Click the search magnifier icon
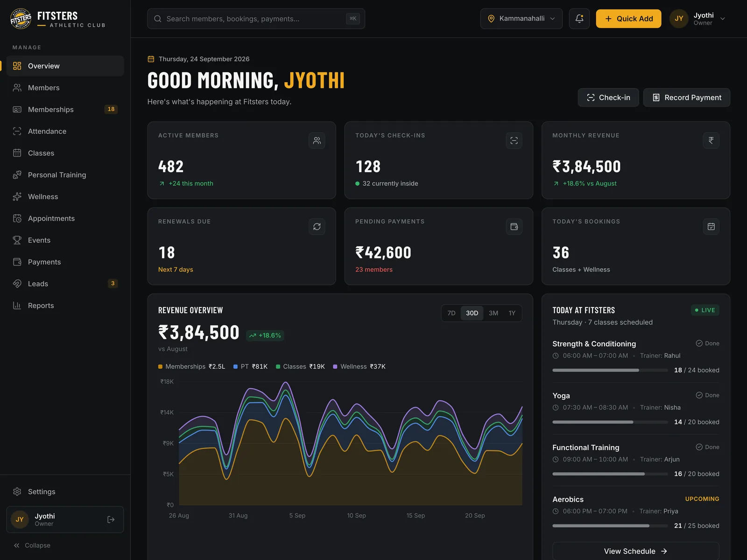747x560 pixels. 158,19
